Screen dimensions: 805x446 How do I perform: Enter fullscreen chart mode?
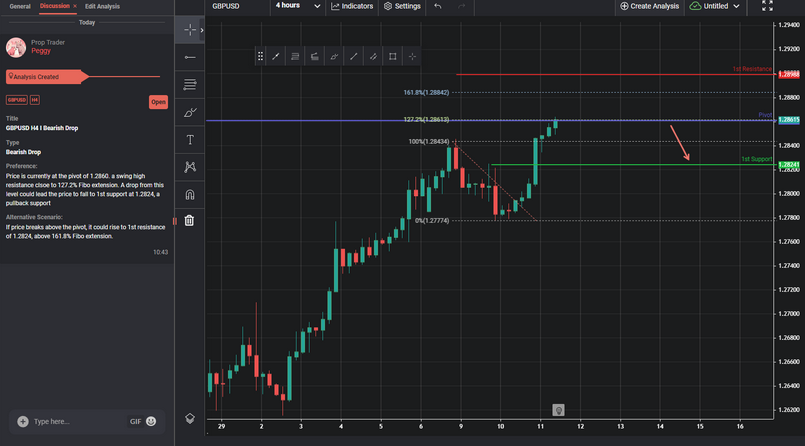pos(767,6)
